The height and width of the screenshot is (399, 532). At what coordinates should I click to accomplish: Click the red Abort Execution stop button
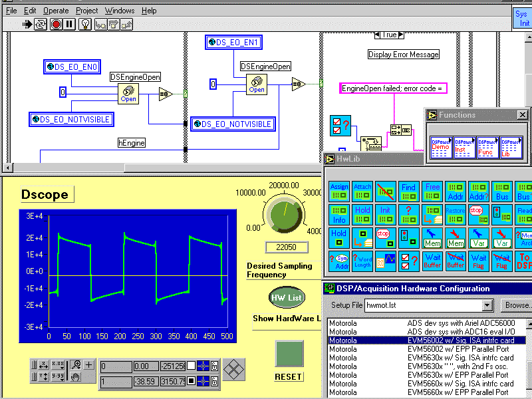[56, 24]
